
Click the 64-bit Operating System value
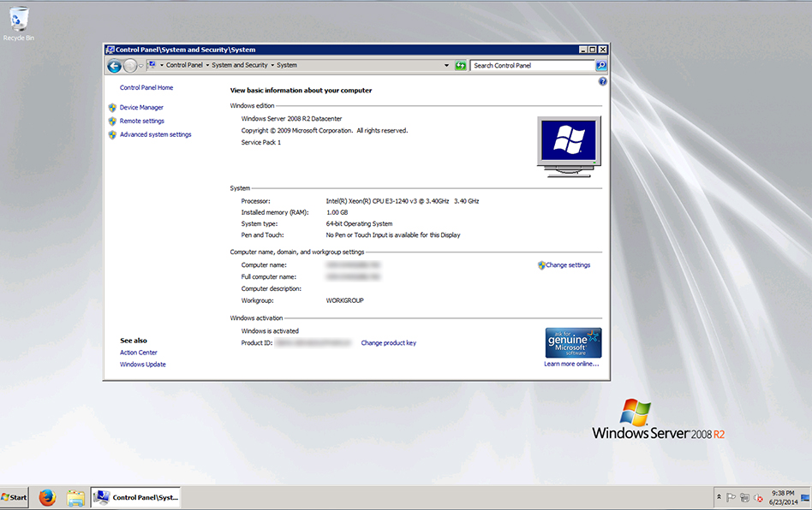tap(359, 223)
